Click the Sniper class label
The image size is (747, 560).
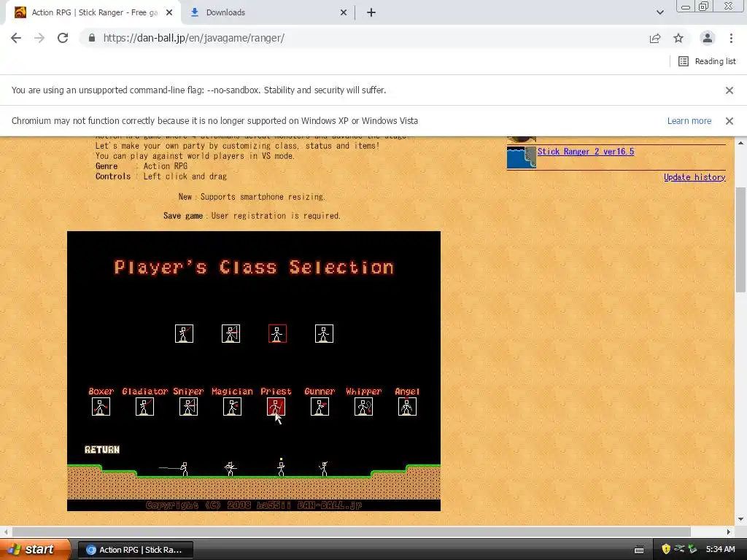click(x=188, y=392)
